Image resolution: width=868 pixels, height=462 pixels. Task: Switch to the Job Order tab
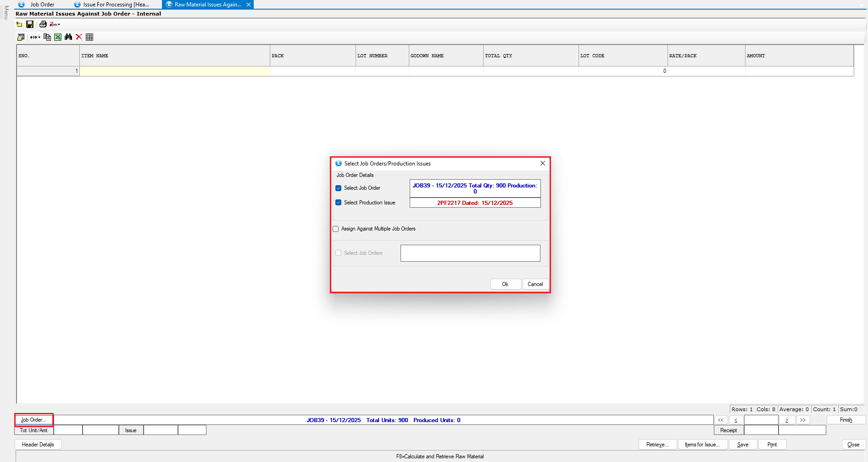[42, 5]
